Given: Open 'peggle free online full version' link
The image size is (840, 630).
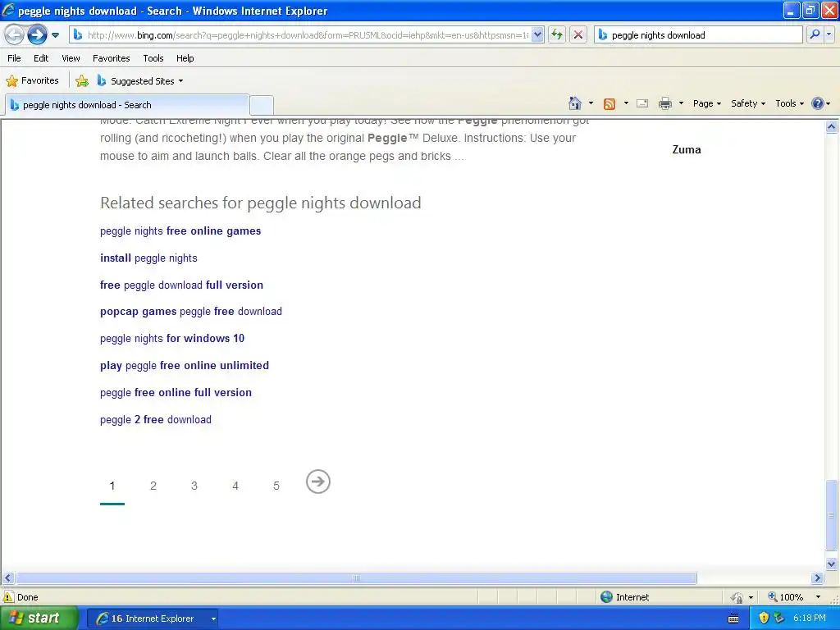Looking at the screenshot, I should point(176,393).
